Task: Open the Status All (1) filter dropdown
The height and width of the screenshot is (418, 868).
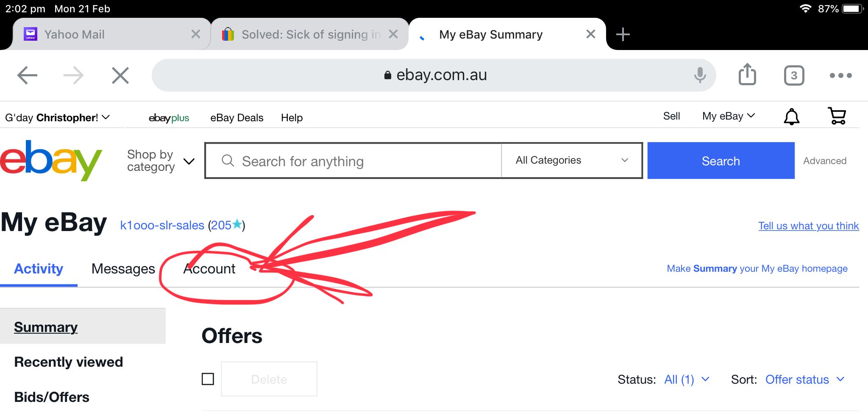Action: point(686,379)
